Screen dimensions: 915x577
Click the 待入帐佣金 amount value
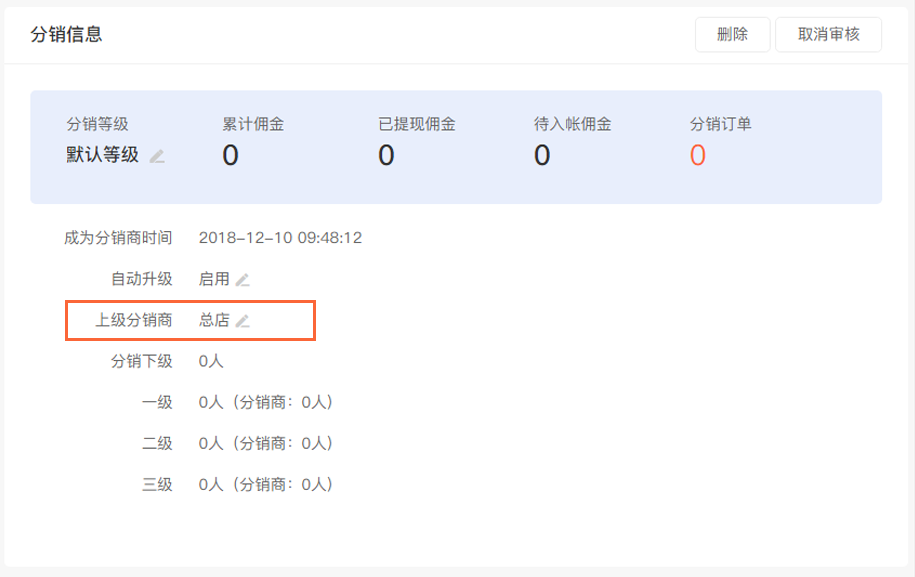coord(542,156)
